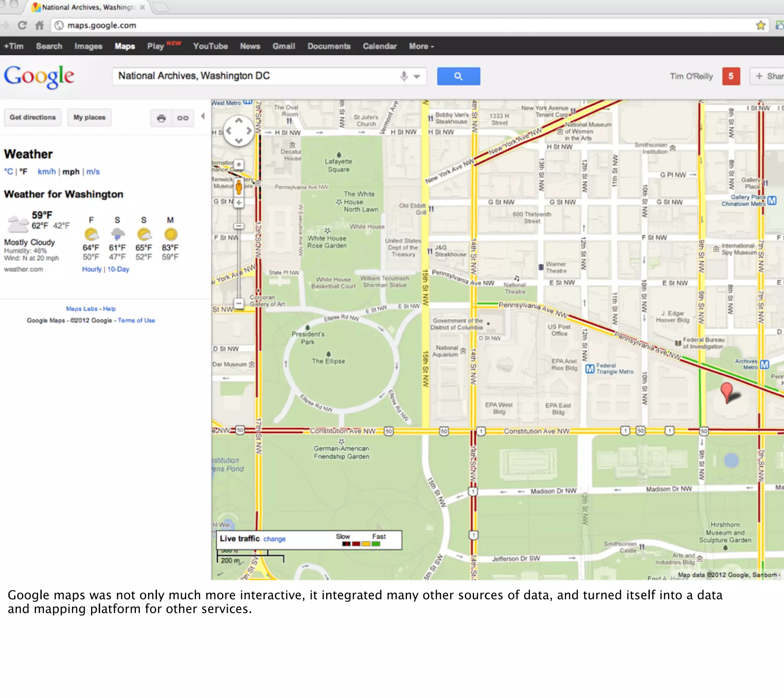This screenshot has height=698, width=784.
Task: Click the browser home icon
Action: (x=39, y=25)
